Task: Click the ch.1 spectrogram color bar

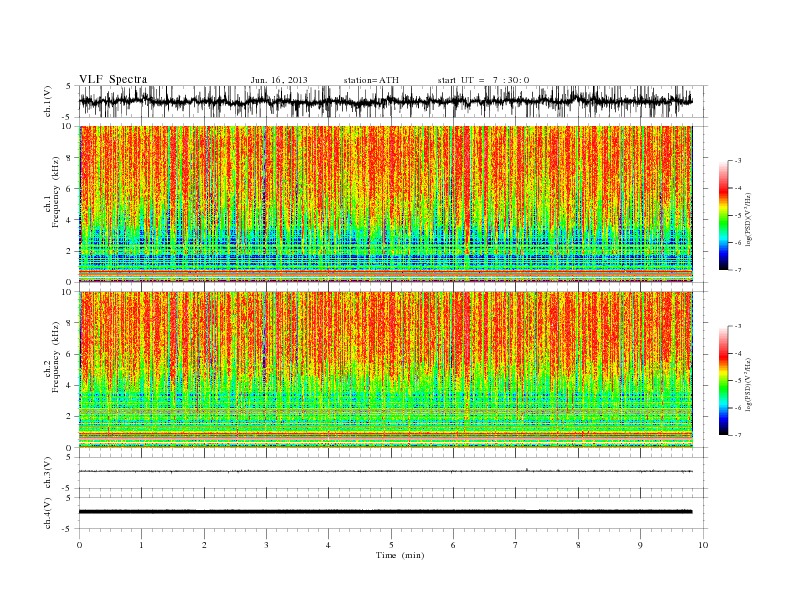Action: coord(723,215)
